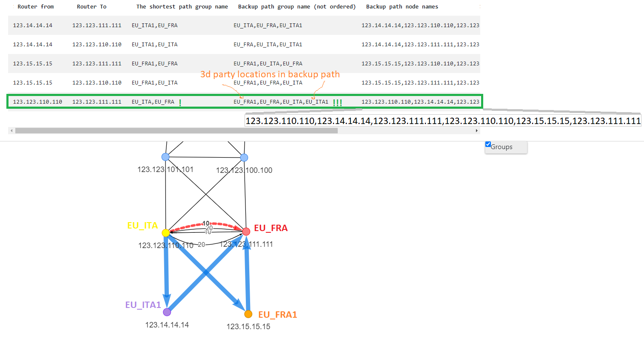Select the blue node 123.123.101.101

166,157
